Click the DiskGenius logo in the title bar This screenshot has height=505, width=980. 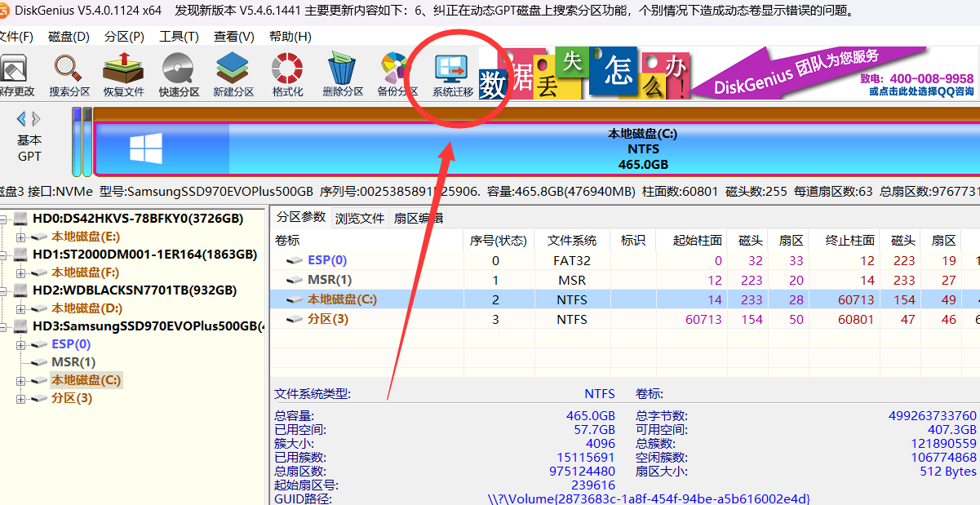coord(5,11)
